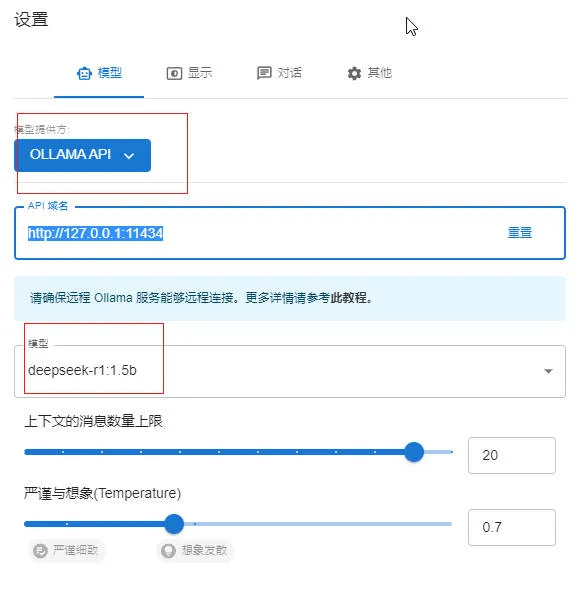Click the robot icon on 模型 tab

(x=84, y=73)
